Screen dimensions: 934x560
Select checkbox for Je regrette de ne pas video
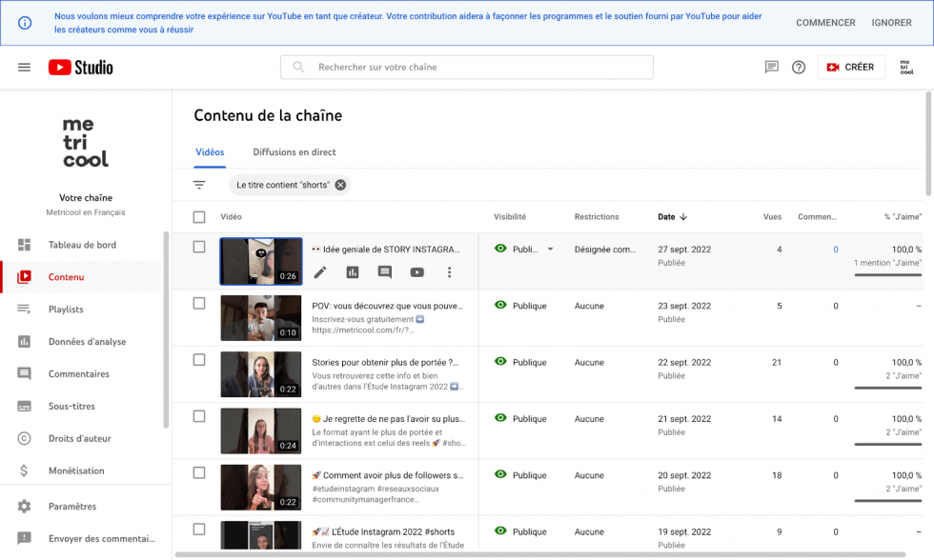tap(199, 416)
